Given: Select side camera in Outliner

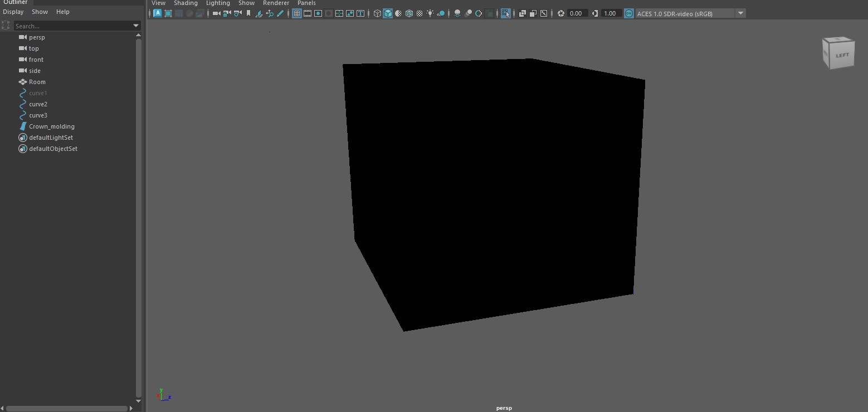Looking at the screenshot, I should pos(35,71).
